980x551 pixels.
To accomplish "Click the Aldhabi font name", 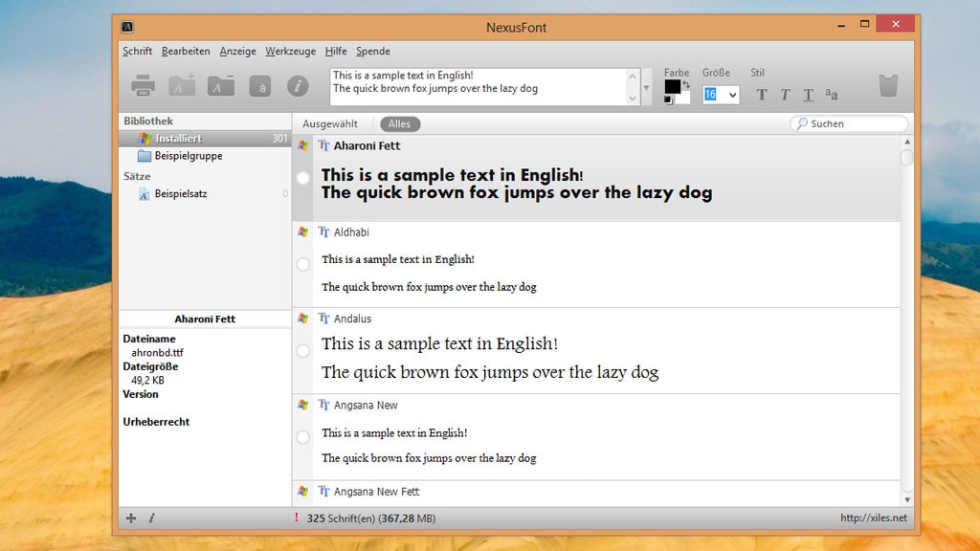I will [x=351, y=231].
